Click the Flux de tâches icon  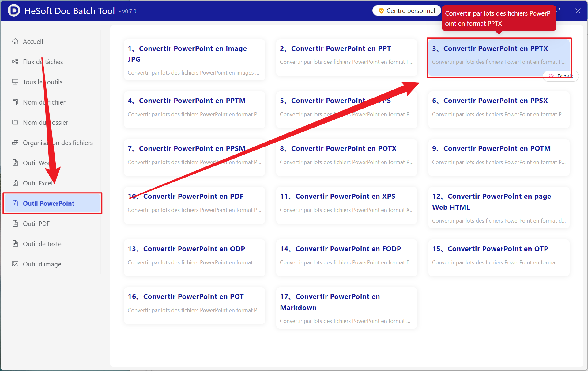point(15,62)
